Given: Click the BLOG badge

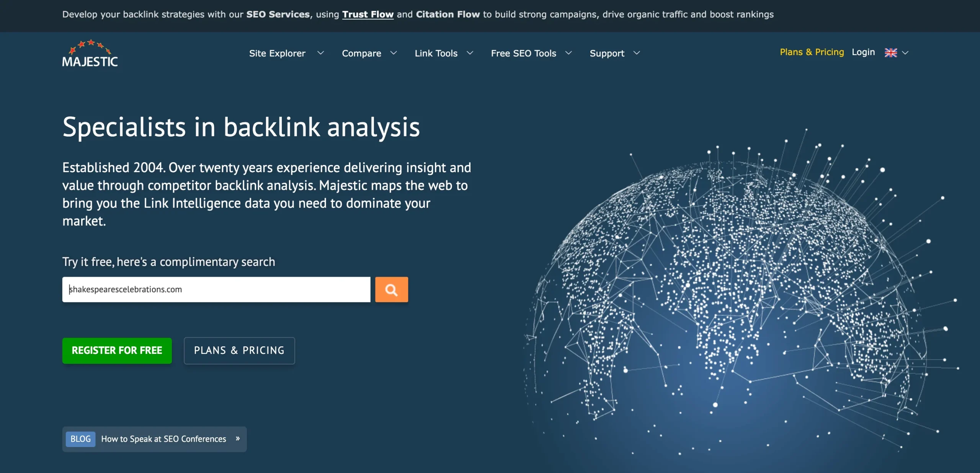Looking at the screenshot, I should click(80, 439).
